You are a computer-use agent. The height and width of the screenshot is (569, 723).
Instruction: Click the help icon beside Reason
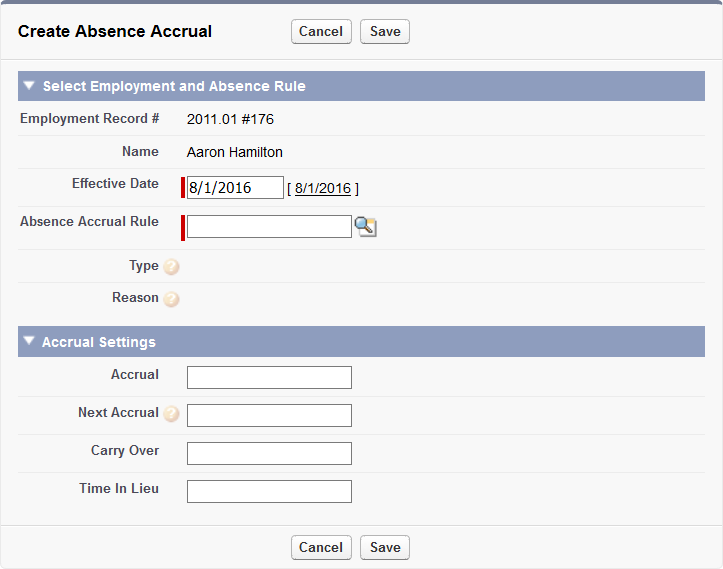(171, 299)
